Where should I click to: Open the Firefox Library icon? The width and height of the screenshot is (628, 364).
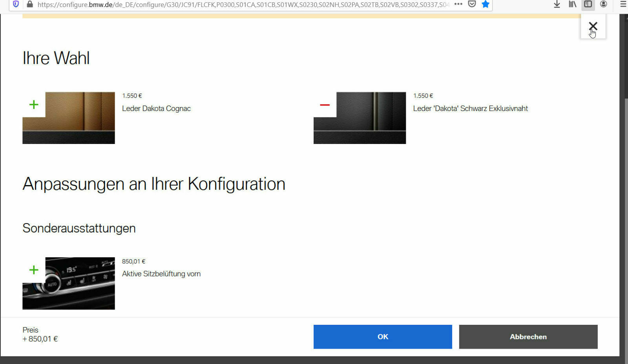click(572, 4)
